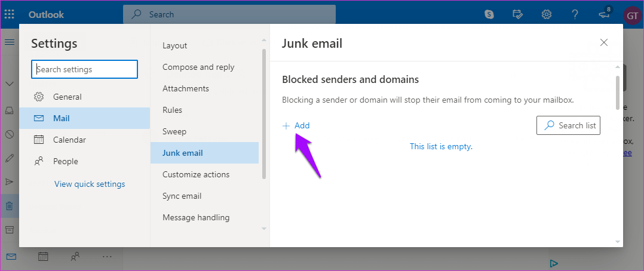Screen dimensions: 644x271
Task: Open the GT account avatar
Action: click(631, 15)
